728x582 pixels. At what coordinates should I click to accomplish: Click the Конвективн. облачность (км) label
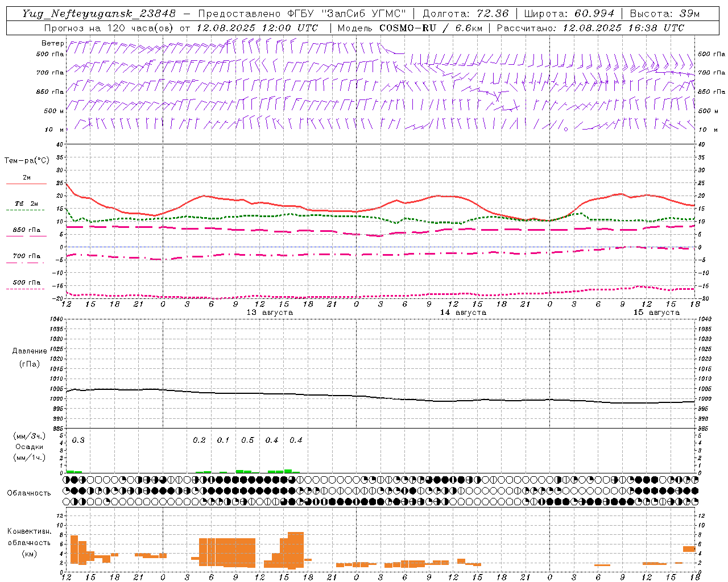[x=29, y=542]
